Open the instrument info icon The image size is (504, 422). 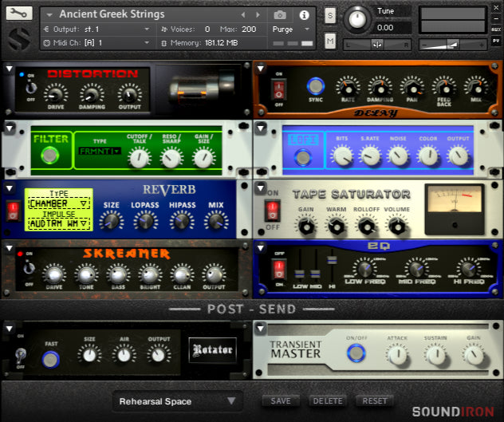tap(304, 14)
